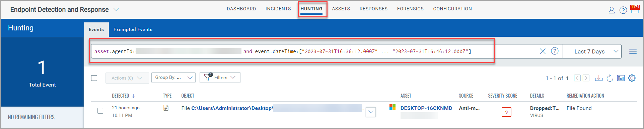Click the Windows logo beside DESKTOP-16CKNMD

point(392,107)
